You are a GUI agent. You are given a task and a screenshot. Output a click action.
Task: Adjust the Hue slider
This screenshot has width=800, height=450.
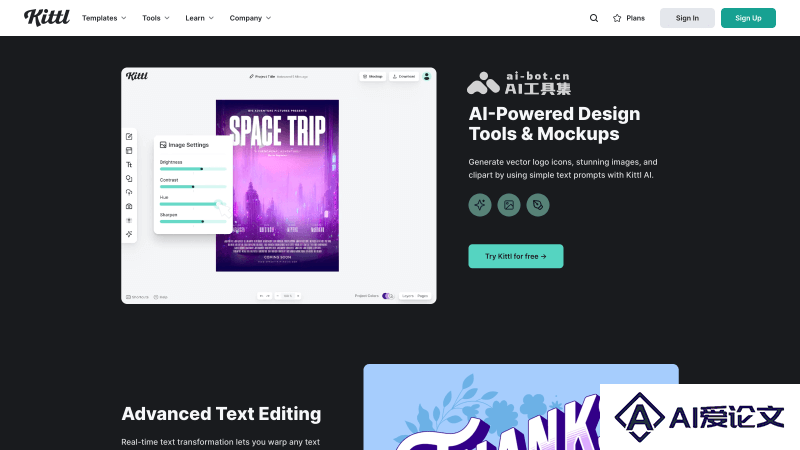click(193, 204)
